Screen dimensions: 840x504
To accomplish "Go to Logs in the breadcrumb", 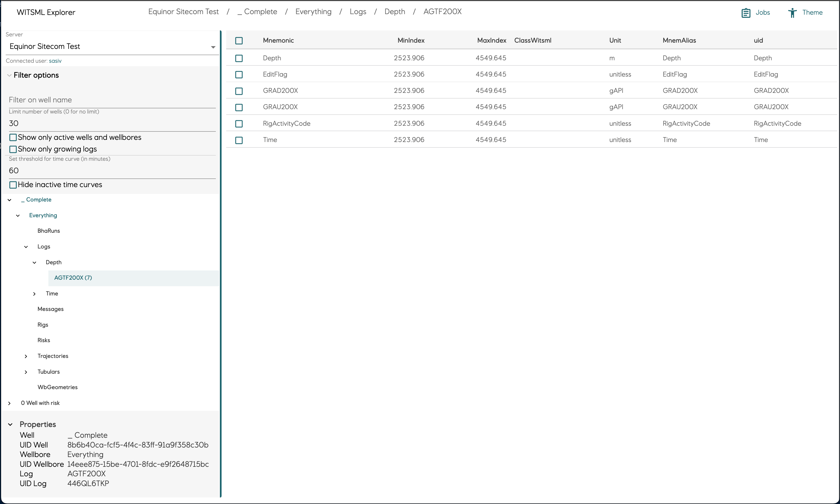I will (358, 12).
